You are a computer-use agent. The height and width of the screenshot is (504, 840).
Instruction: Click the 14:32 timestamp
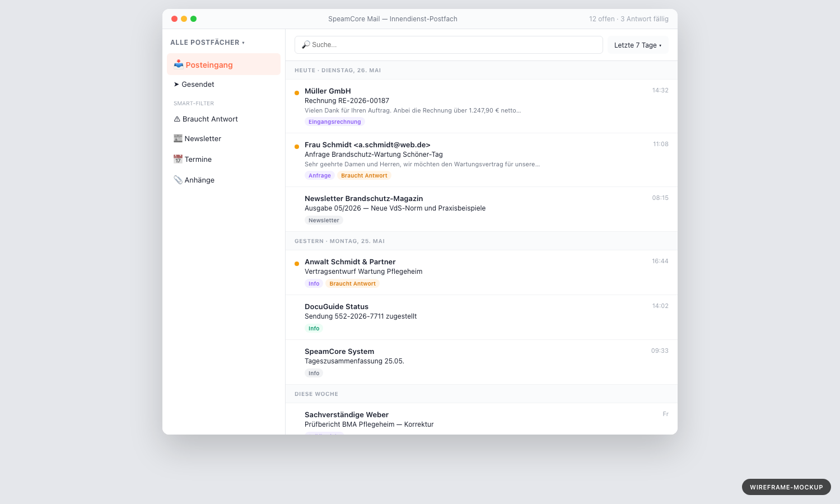pyautogui.click(x=660, y=90)
